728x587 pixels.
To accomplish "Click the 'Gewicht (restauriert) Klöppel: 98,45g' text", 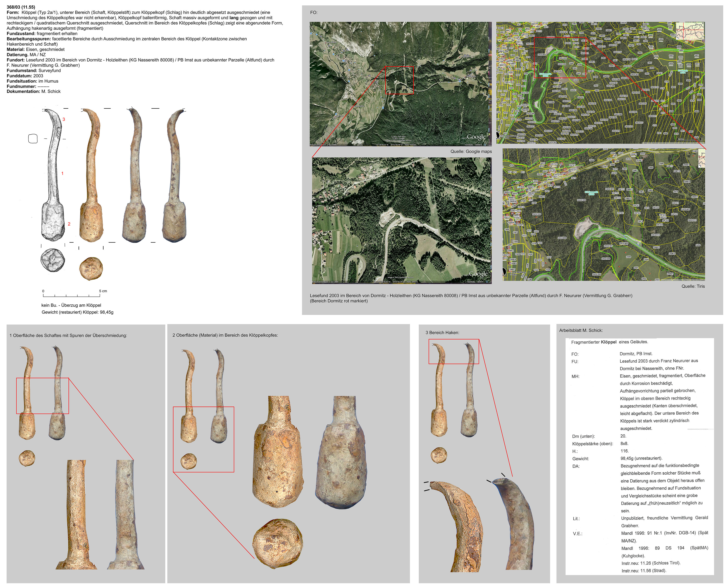I will 77,312.
